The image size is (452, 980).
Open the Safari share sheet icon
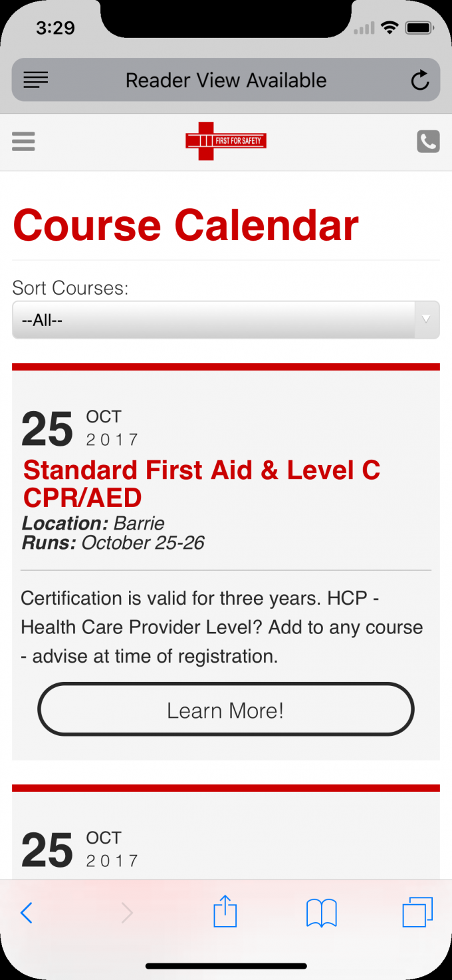225,911
